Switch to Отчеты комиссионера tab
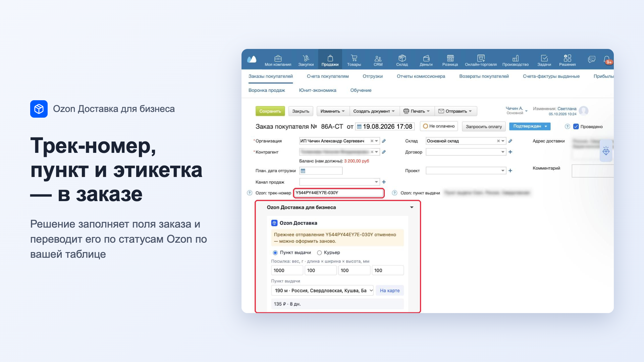This screenshot has width=644, height=362. pos(421,76)
